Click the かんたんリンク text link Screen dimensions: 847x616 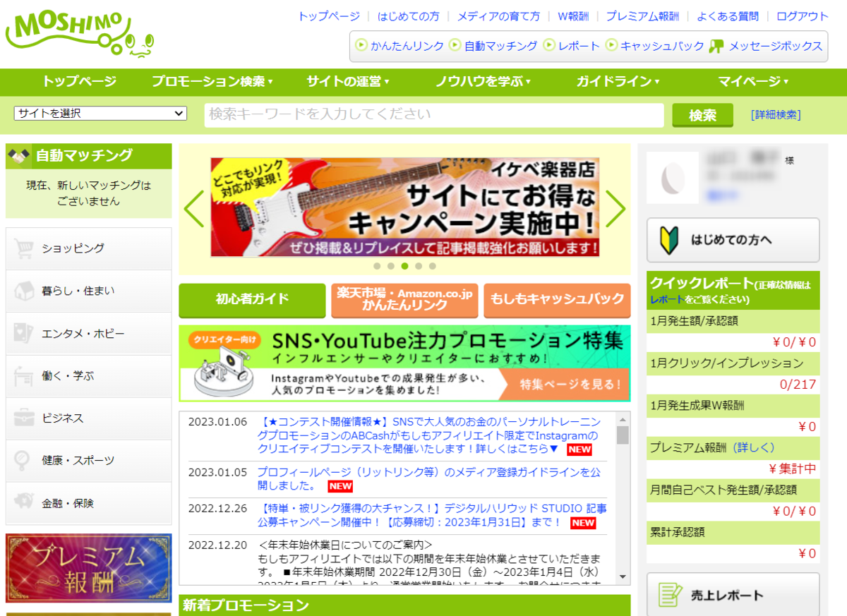[x=407, y=46]
